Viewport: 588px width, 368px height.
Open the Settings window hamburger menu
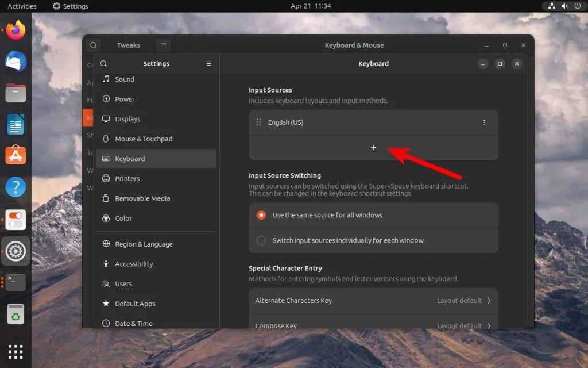208,63
